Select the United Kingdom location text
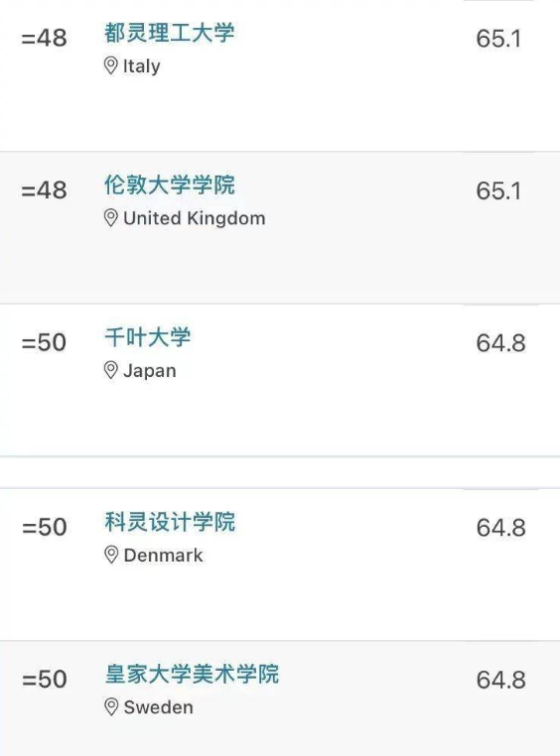The image size is (560, 756). coord(195,218)
